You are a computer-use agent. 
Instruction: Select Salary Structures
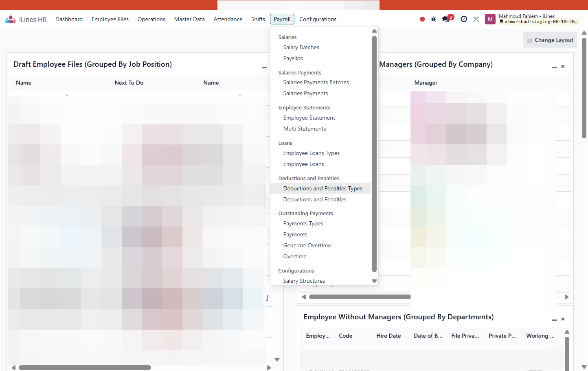pyautogui.click(x=304, y=281)
